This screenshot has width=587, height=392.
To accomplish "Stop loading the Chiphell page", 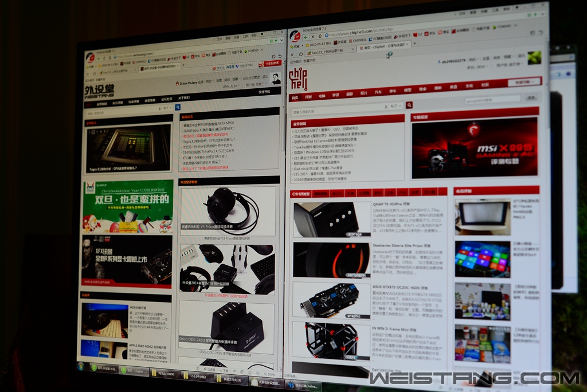I will [313, 37].
